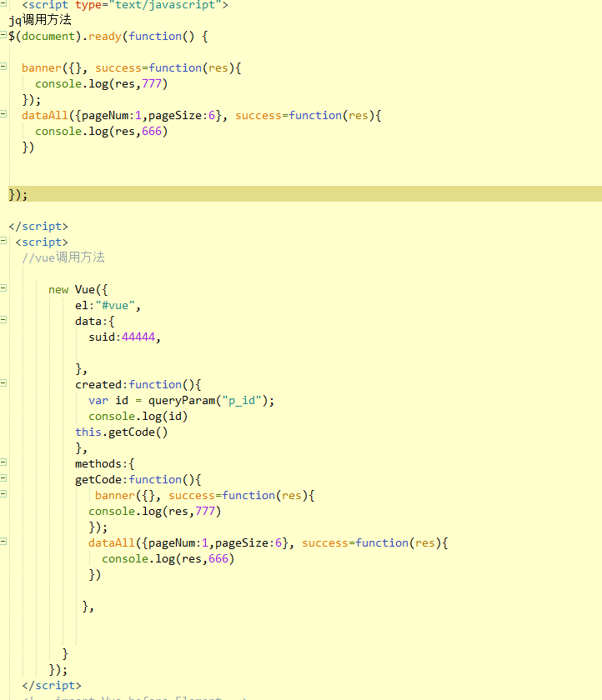This screenshot has width=602, height=700.
Task: Click console.log(res,666) inside the jQuery ready block
Action: coord(102,132)
